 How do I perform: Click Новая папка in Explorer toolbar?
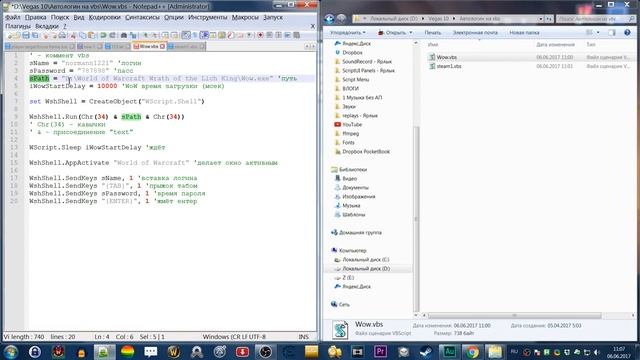524,32
